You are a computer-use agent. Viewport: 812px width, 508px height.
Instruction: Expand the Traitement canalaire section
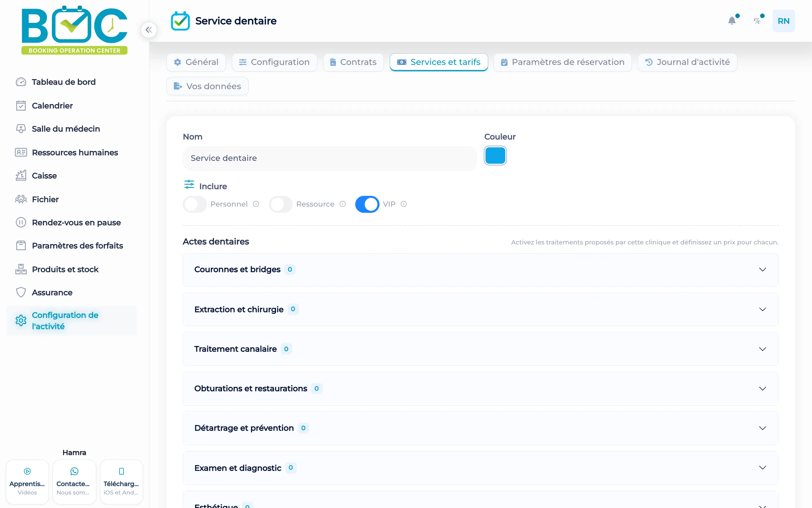pos(480,349)
